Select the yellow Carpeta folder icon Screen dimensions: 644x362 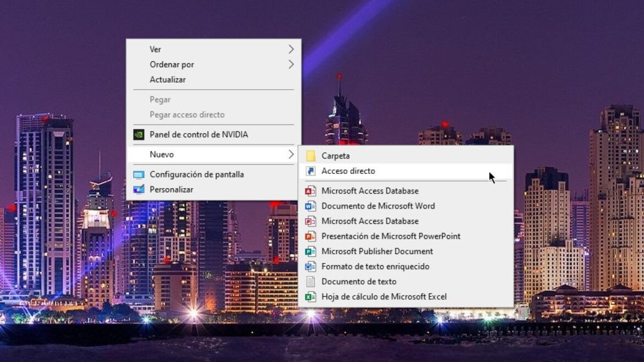pyautogui.click(x=311, y=156)
